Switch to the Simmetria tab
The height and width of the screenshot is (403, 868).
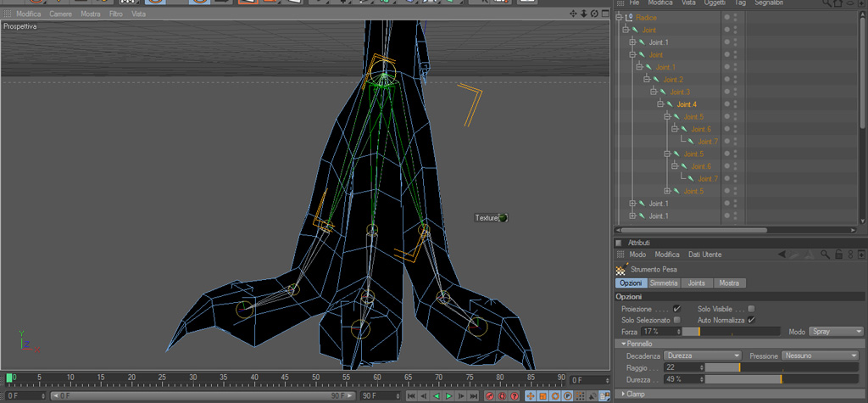click(x=663, y=283)
